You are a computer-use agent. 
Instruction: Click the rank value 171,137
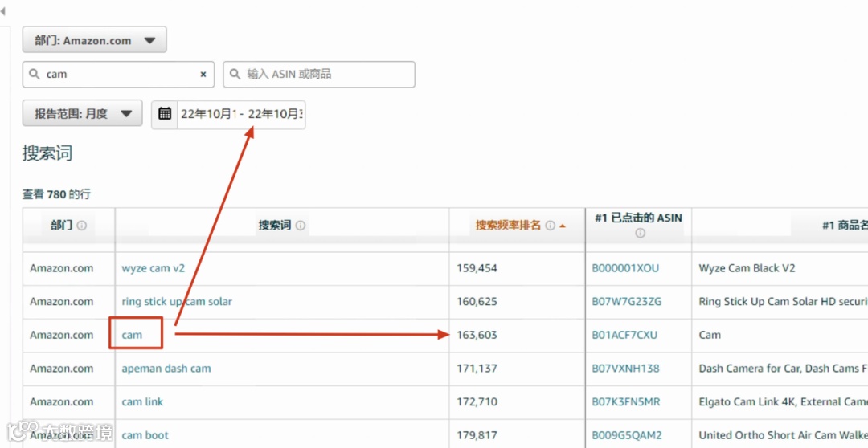pyautogui.click(x=477, y=368)
